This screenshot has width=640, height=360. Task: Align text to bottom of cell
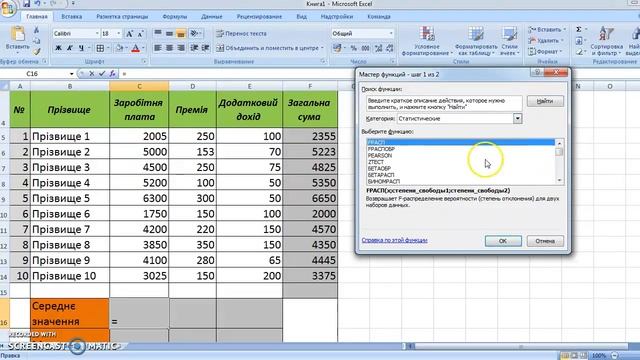tap(181, 34)
